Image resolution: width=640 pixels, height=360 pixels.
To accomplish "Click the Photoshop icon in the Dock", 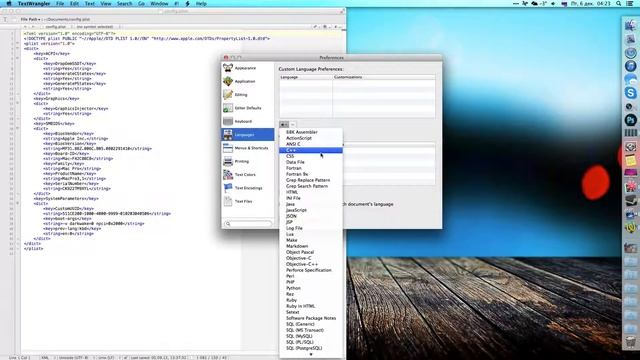I will [630, 120].
